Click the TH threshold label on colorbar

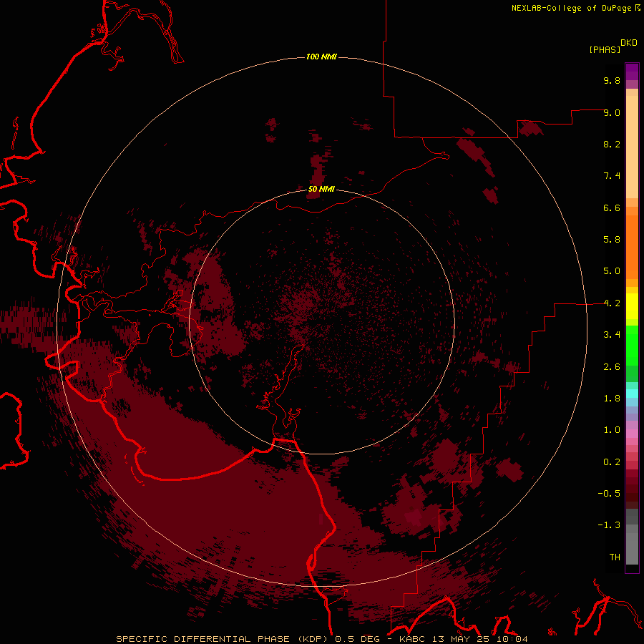(615, 557)
